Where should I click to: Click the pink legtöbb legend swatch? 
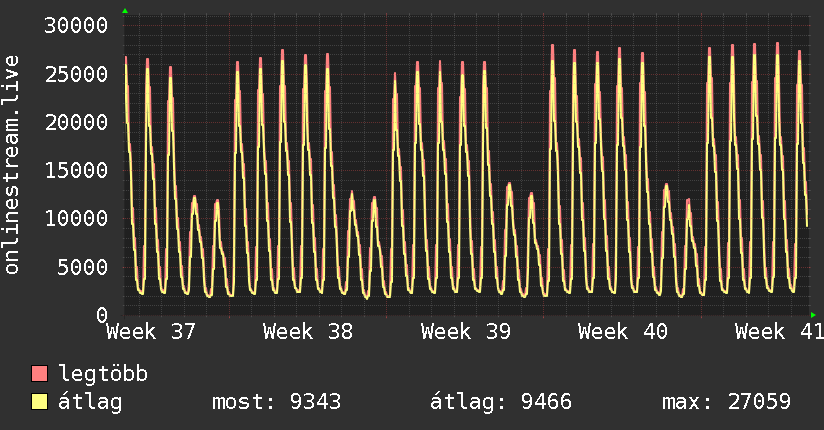click(39, 373)
